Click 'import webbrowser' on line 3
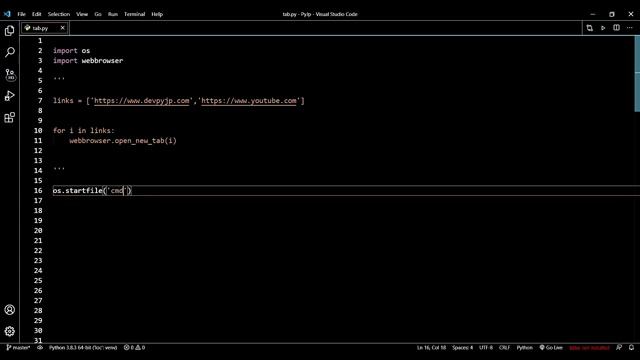Viewport: 640px width, 360px height. coord(88,61)
